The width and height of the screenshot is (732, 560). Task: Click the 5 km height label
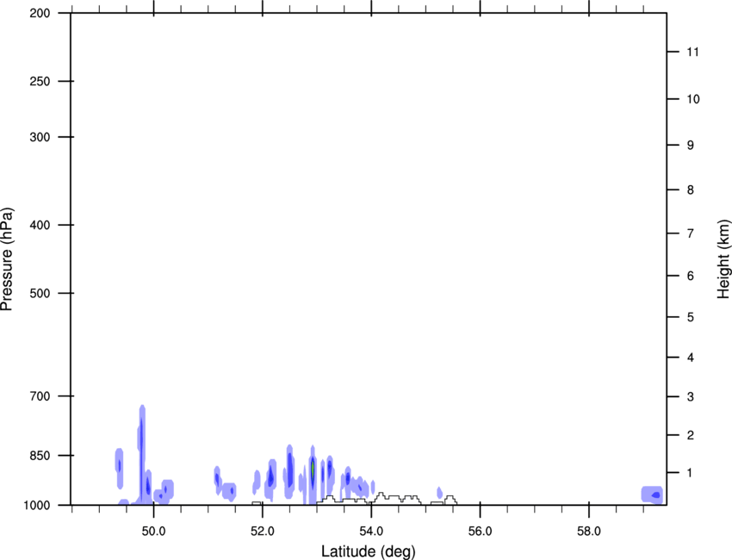coord(691,318)
